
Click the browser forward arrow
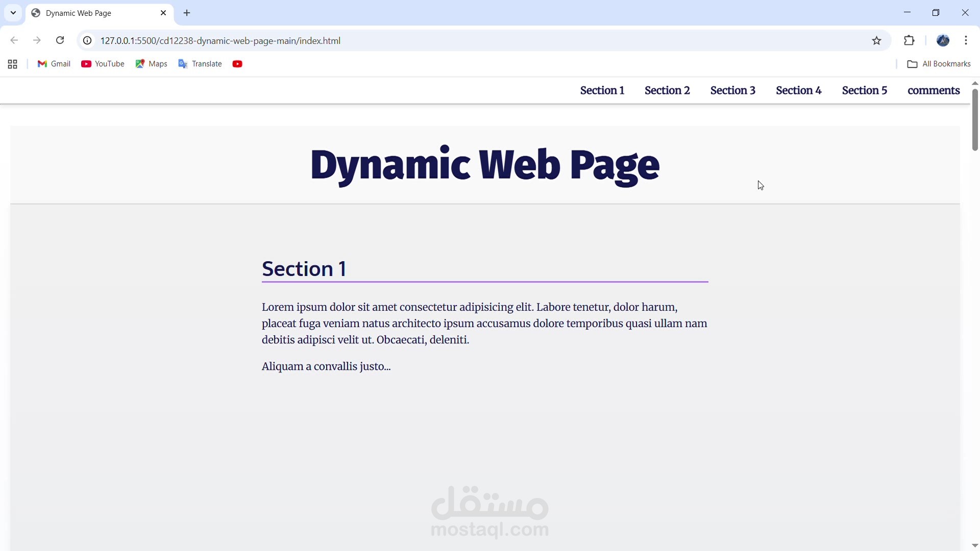[37, 40]
